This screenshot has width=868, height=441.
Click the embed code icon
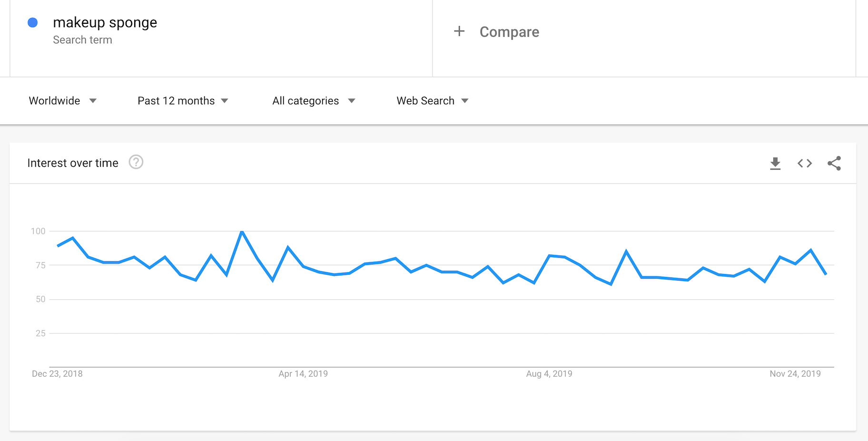(x=805, y=163)
